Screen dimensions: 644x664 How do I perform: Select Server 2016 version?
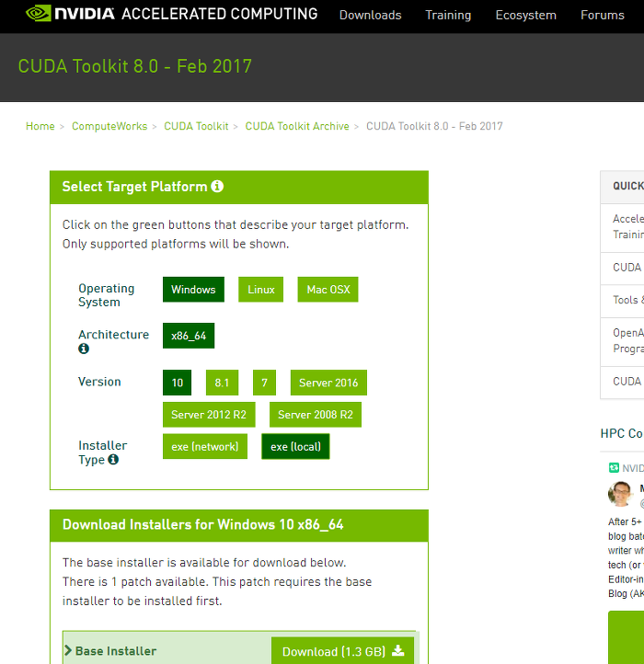[328, 383]
